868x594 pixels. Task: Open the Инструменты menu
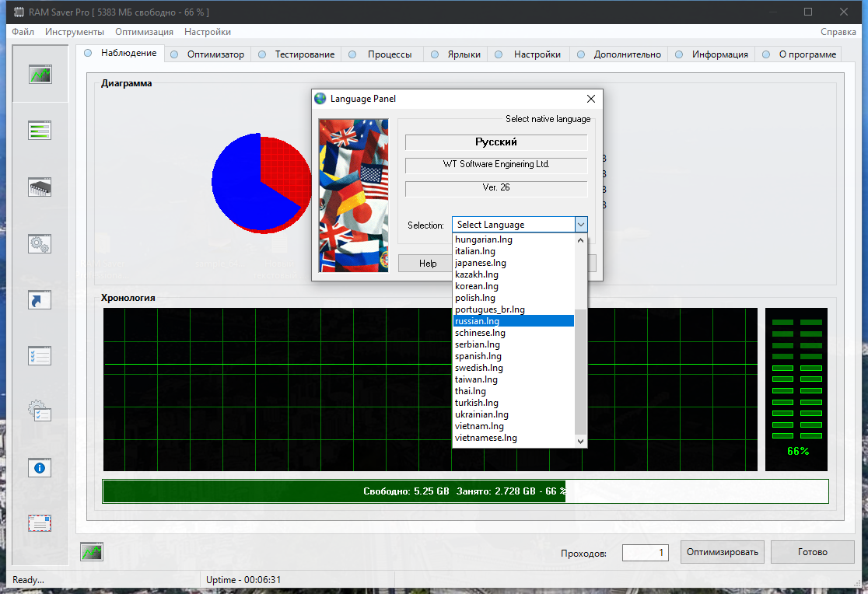pos(75,32)
